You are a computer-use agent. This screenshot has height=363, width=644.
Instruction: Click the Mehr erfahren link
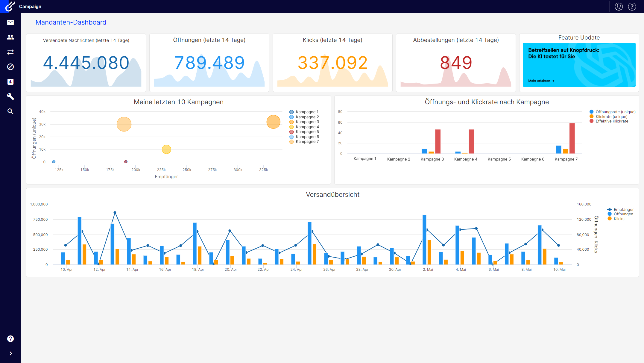coord(541,81)
